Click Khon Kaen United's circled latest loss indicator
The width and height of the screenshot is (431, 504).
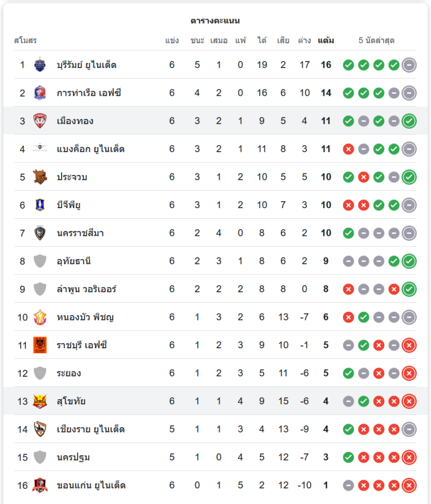(x=409, y=485)
